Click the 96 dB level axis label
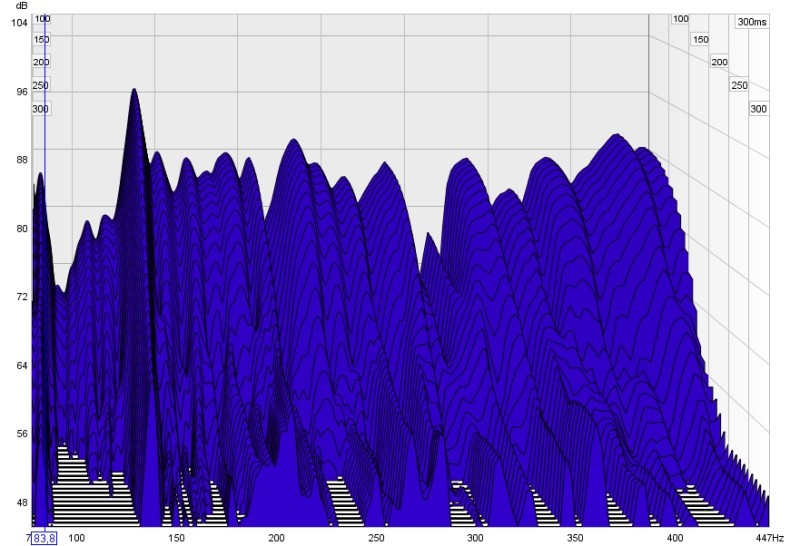The height and width of the screenshot is (546, 800). (x=22, y=92)
